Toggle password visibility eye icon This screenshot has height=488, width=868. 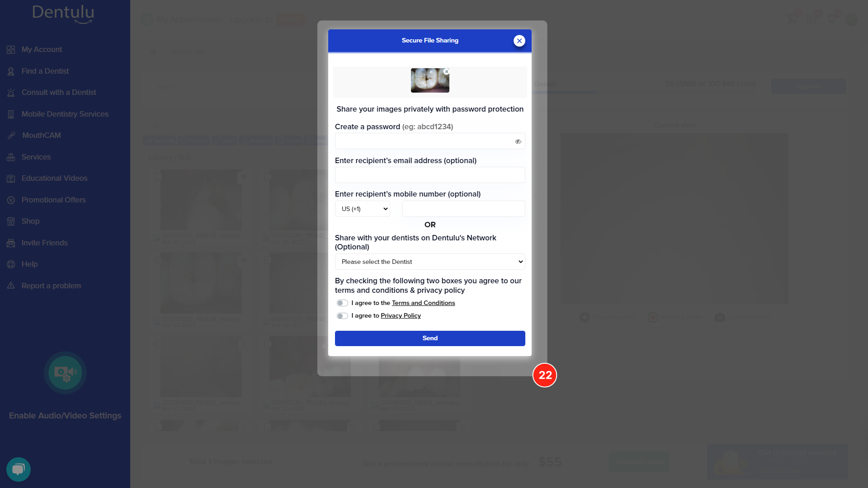click(x=518, y=141)
